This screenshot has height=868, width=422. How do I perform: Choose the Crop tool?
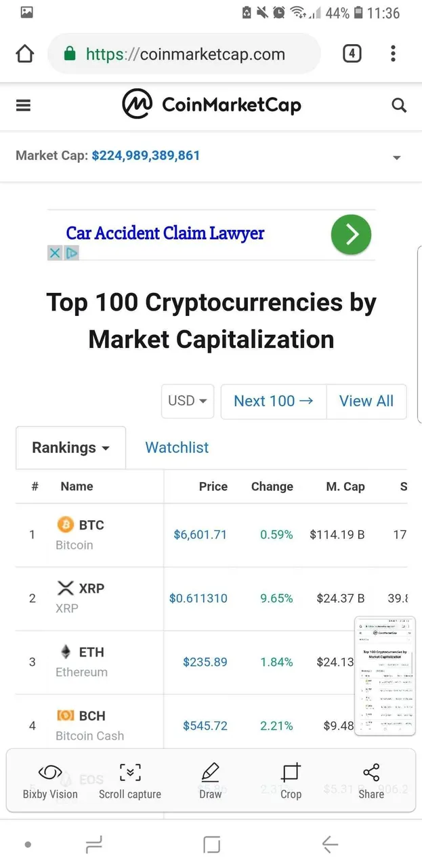point(291,781)
